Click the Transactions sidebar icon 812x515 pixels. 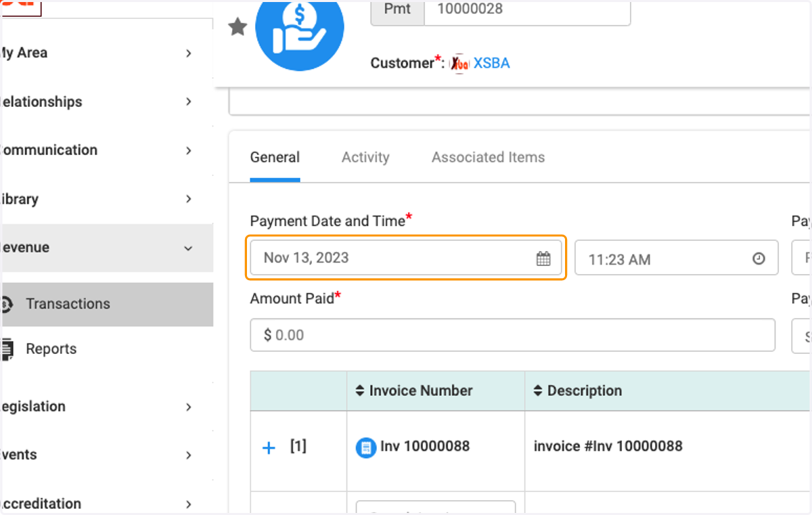(x=6, y=305)
